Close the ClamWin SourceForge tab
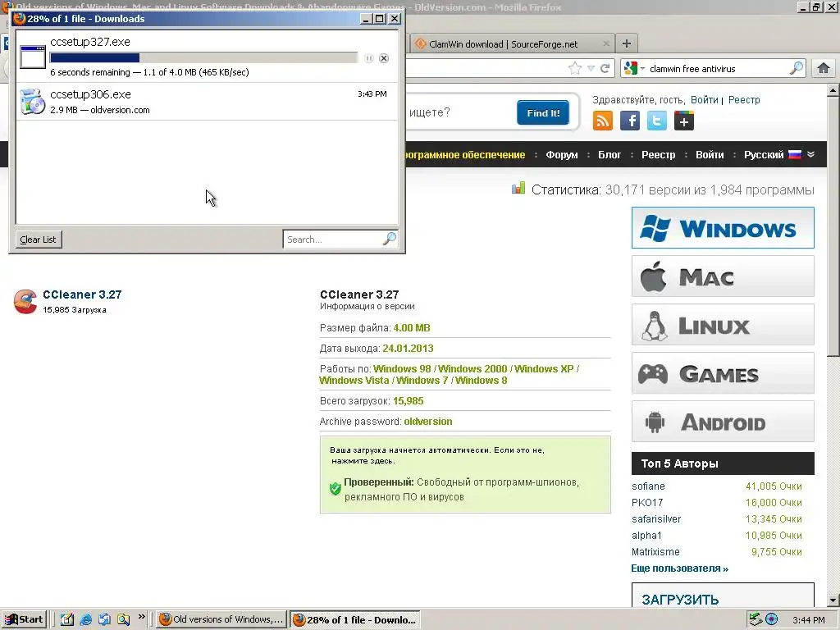The width and height of the screenshot is (840, 630). (x=606, y=43)
